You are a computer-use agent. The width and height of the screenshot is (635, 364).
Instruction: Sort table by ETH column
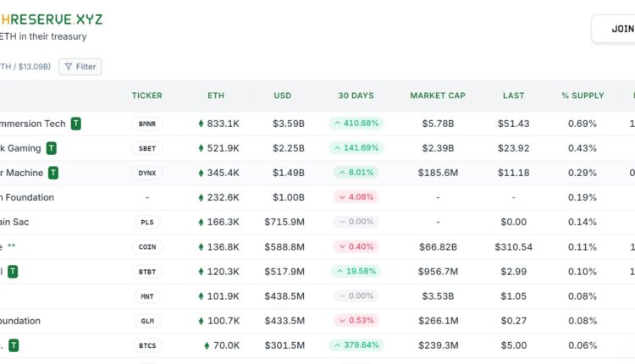216,96
